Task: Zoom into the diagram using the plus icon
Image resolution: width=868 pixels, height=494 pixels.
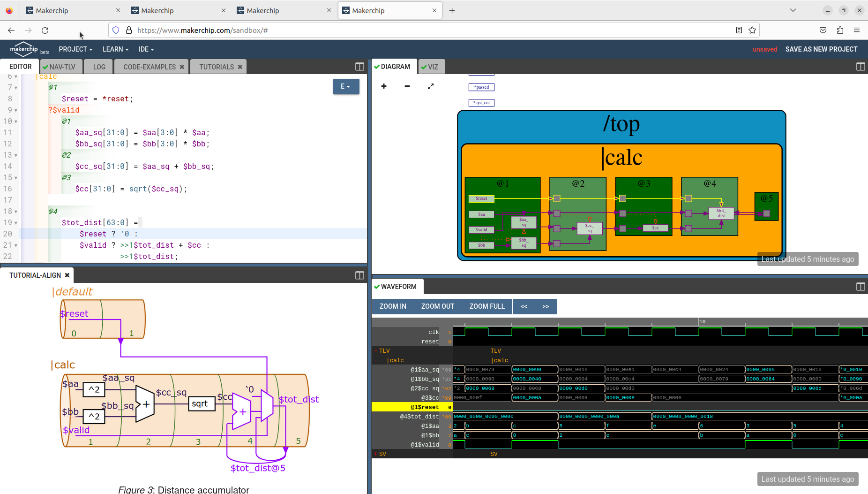Action: click(x=383, y=86)
